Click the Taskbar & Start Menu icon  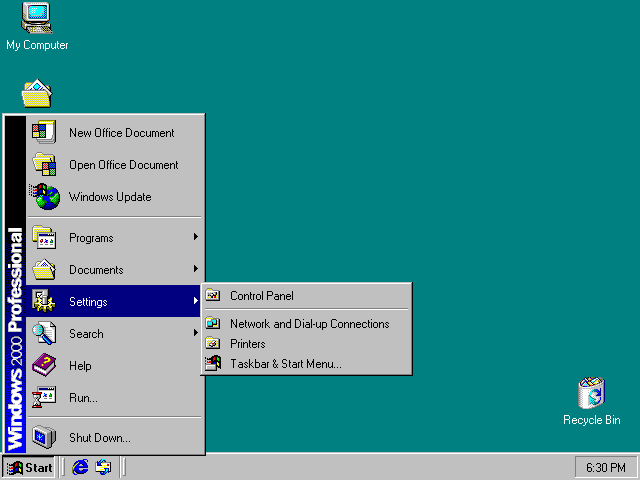point(213,363)
